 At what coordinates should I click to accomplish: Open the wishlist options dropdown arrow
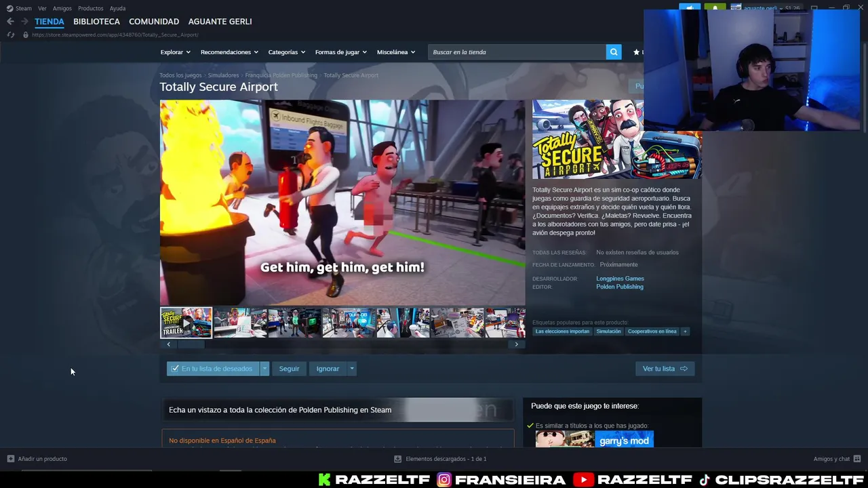pos(264,369)
